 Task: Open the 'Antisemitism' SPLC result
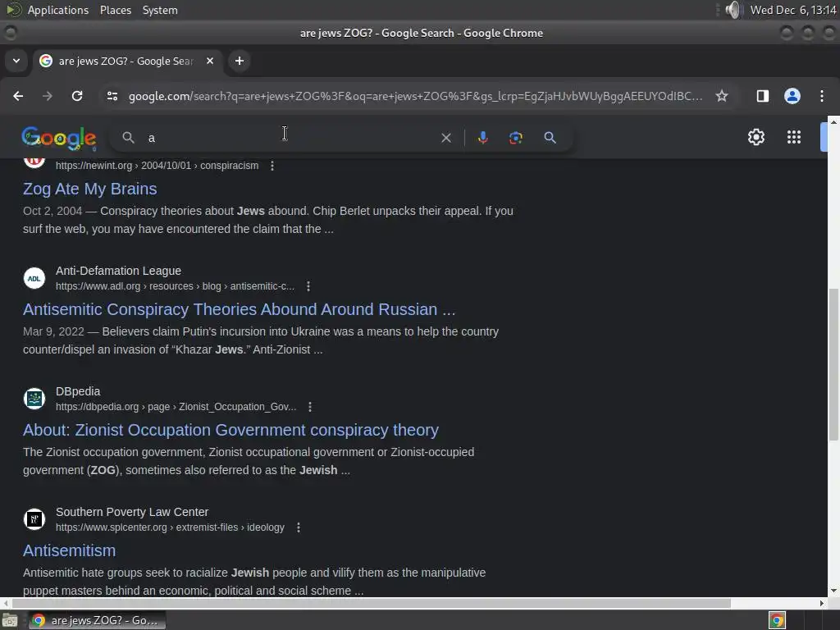click(69, 550)
